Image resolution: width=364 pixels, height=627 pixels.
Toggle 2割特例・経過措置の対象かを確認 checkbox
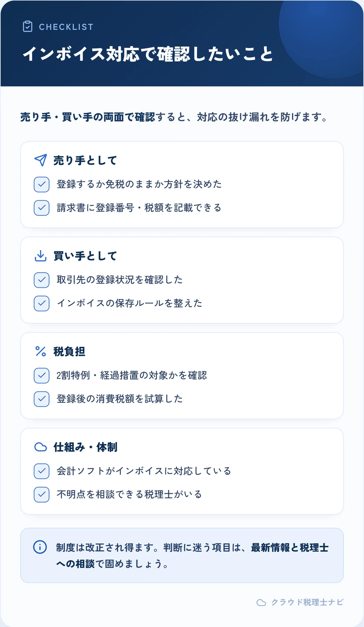(x=41, y=375)
